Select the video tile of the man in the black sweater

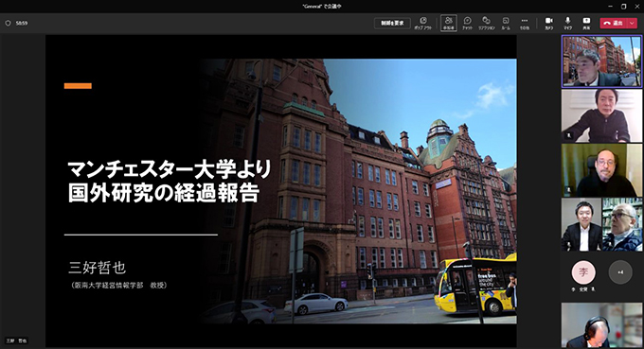click(601, 115)
